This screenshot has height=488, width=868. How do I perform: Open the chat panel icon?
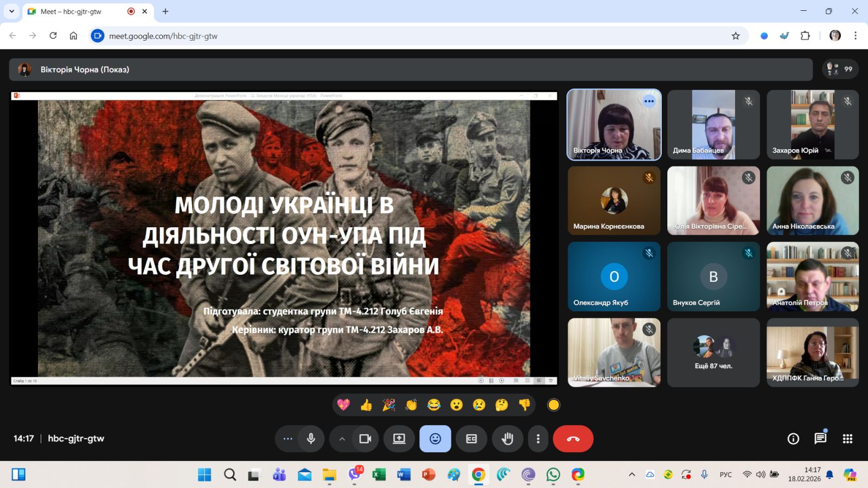pyautogui.click(x=820, y=439)
